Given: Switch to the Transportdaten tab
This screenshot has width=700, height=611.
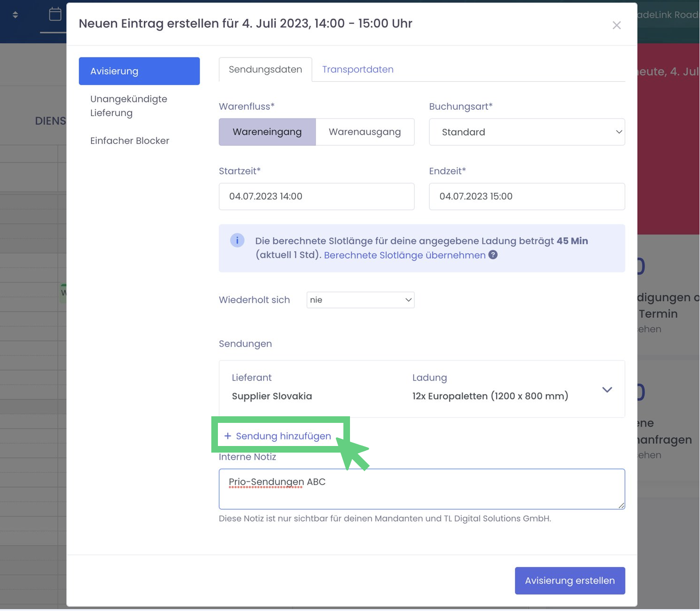Looking at the screenshot, I should tap(358, 69).
